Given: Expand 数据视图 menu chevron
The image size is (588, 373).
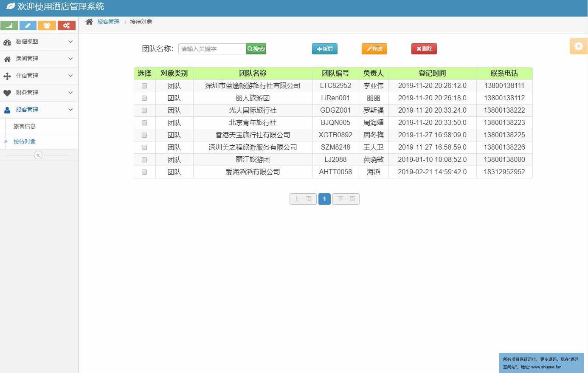Looking at the screenshot, I should point(70,42).
